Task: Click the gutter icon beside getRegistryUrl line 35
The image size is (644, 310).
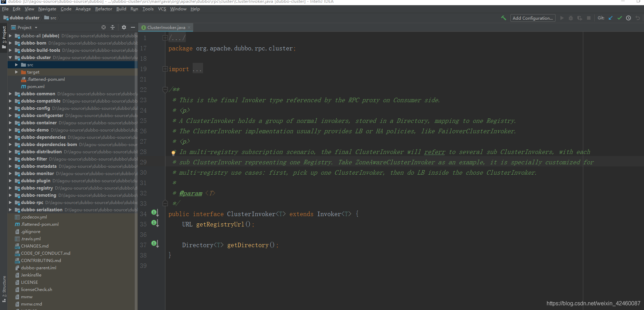Action: pyautogui.click(x=155, y=223)
